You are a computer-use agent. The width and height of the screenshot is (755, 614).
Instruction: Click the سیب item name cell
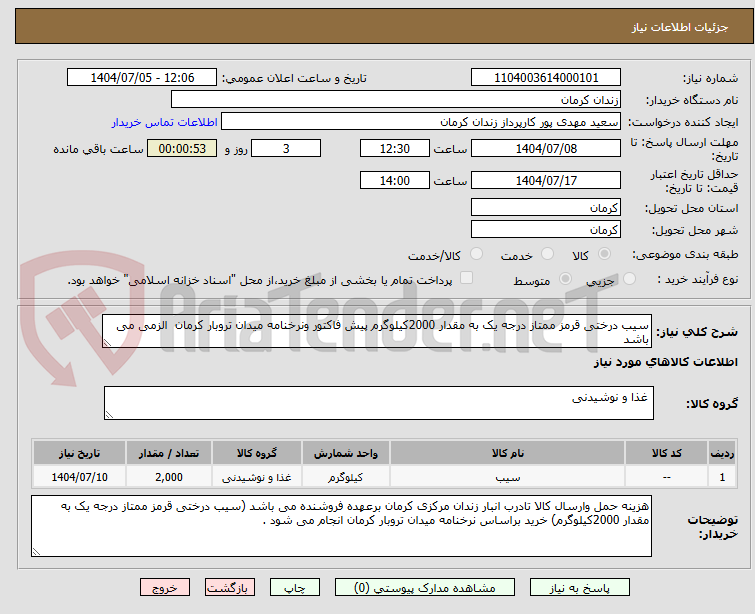[508, 477]
